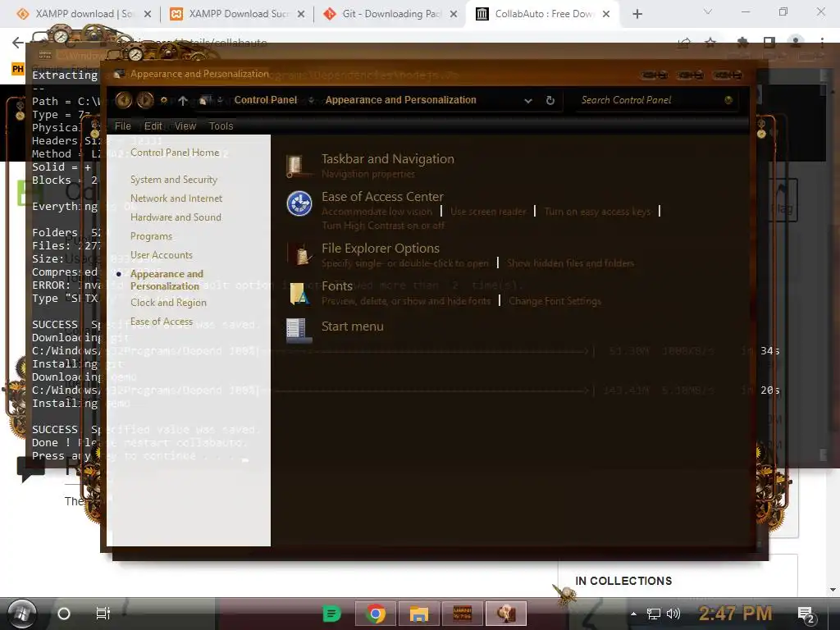Open Specify single- or double-click to open
This screenshot has width=840, height=630.
point(405,263)
